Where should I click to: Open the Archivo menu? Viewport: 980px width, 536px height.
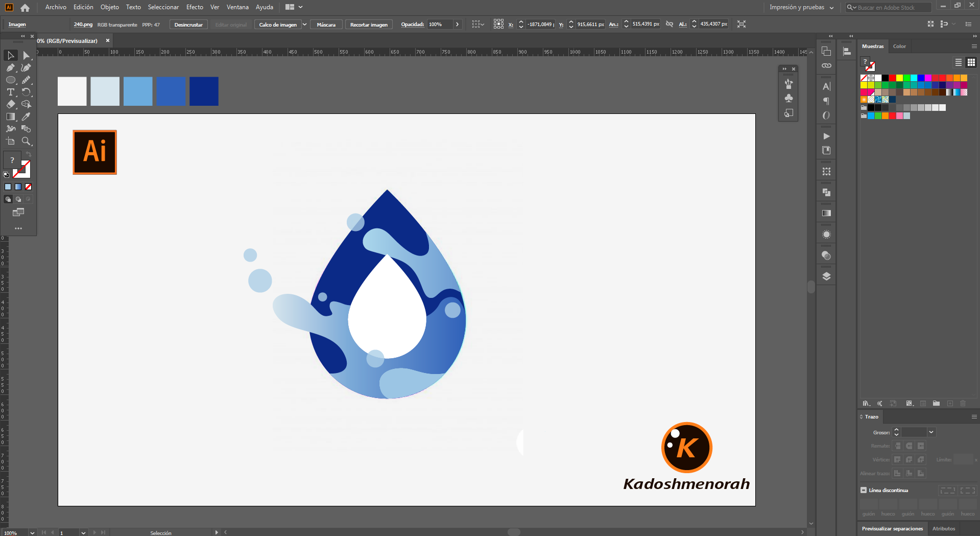[x=56, y=7]
